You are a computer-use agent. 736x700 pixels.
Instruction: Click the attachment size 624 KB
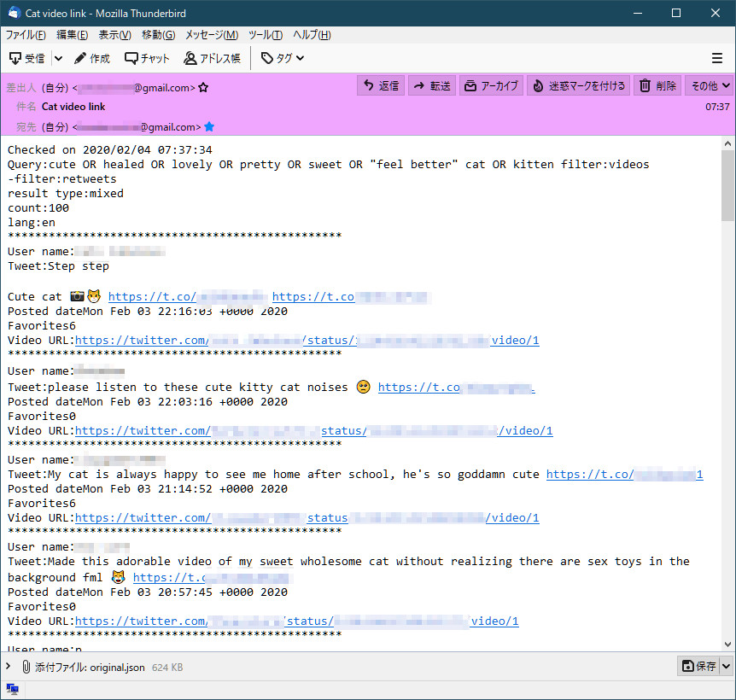(167, 668)
